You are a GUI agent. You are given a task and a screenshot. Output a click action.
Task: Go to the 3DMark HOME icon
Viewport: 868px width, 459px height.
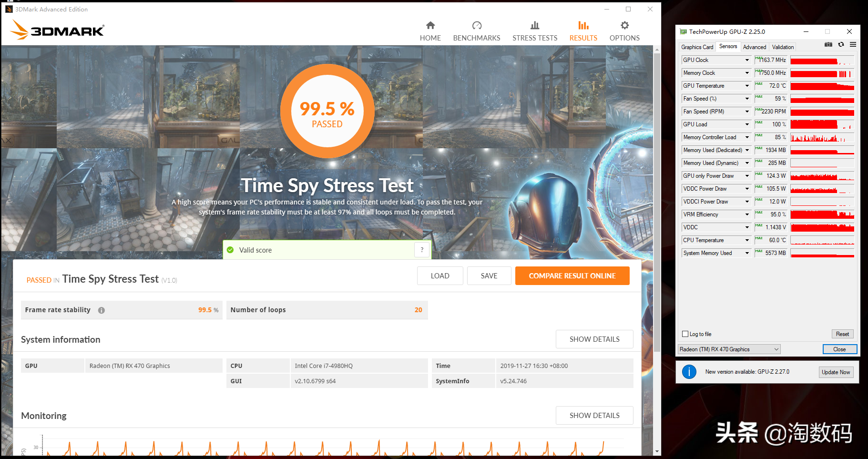(x=430, y=25)
